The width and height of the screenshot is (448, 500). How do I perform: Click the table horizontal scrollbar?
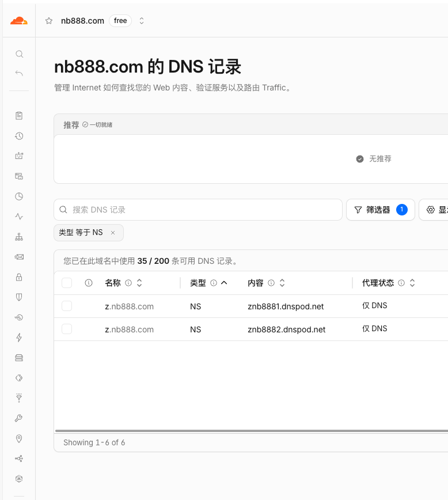[x=252, y=431]
